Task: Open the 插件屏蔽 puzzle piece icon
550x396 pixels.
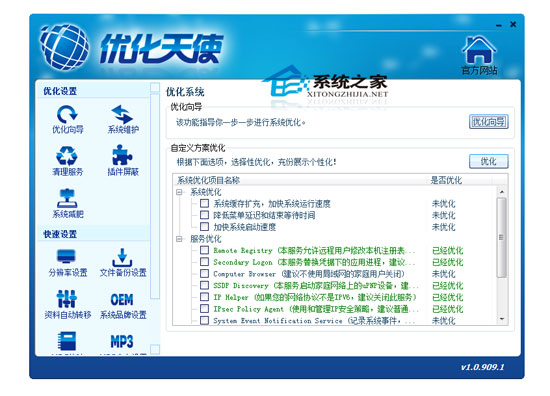Action: (x=123, y=161)
